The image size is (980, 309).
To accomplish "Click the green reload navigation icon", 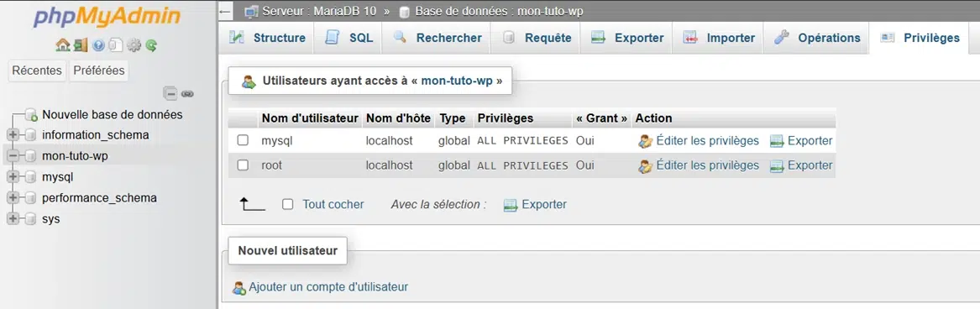I will click(151, 45).
